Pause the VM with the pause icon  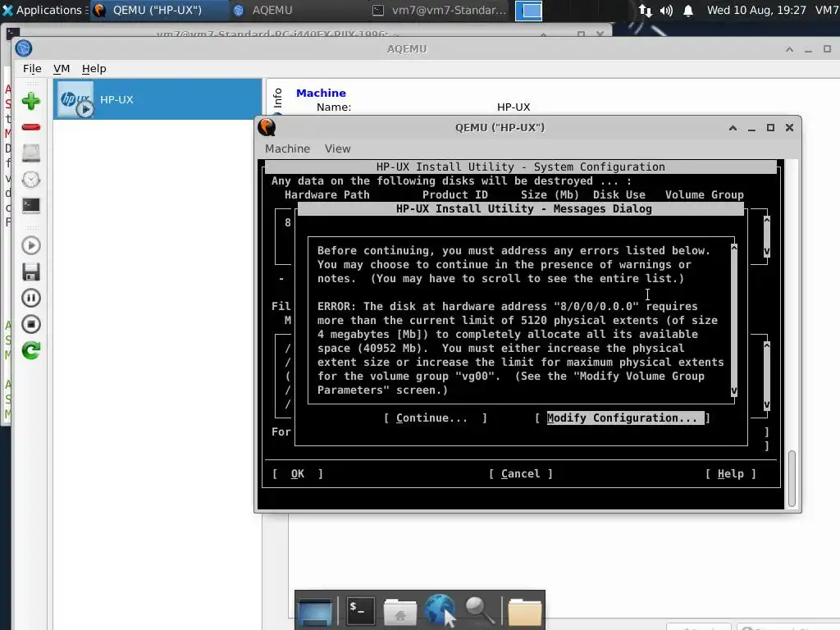(x=31, y=298)
